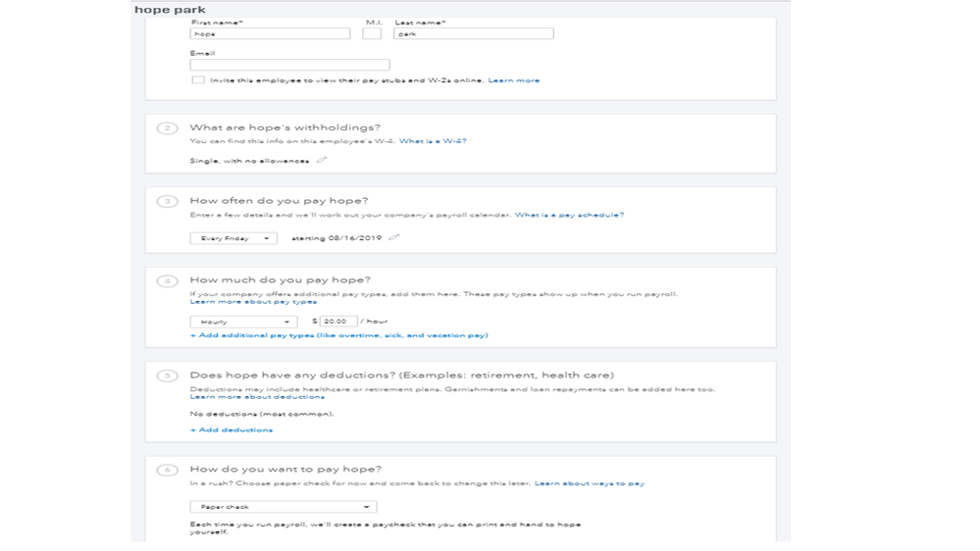Click the step 4 circle icon

coord(168,280)
